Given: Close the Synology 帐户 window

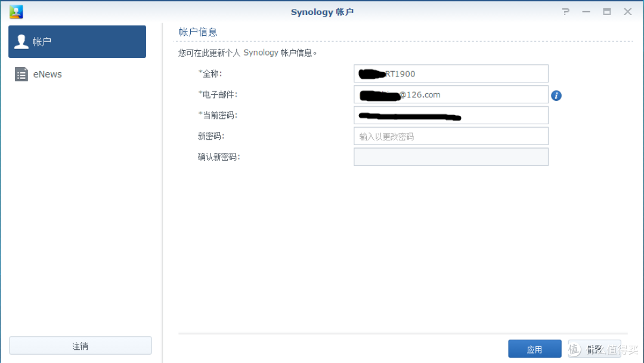Looking at the screenshot, I should tap(627, 11).
